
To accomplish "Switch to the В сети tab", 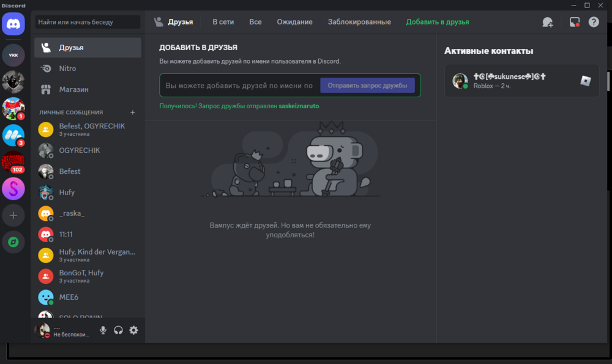I will (223, 22).
